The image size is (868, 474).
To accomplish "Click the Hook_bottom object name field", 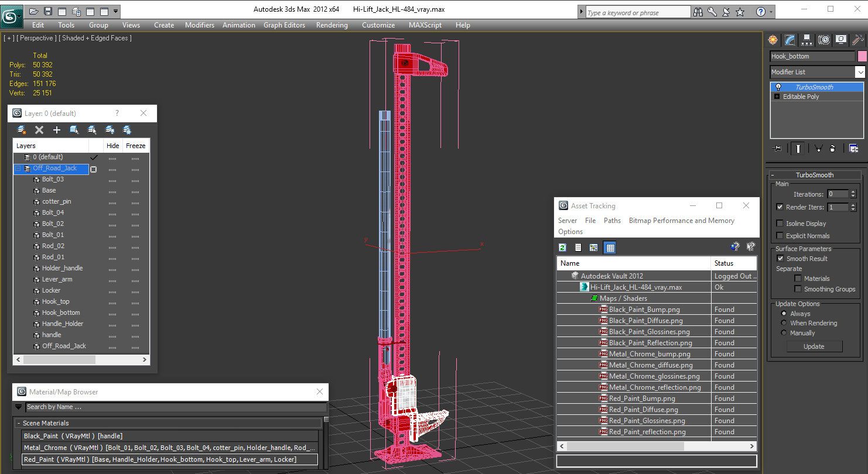I will (x=812, y=56).
